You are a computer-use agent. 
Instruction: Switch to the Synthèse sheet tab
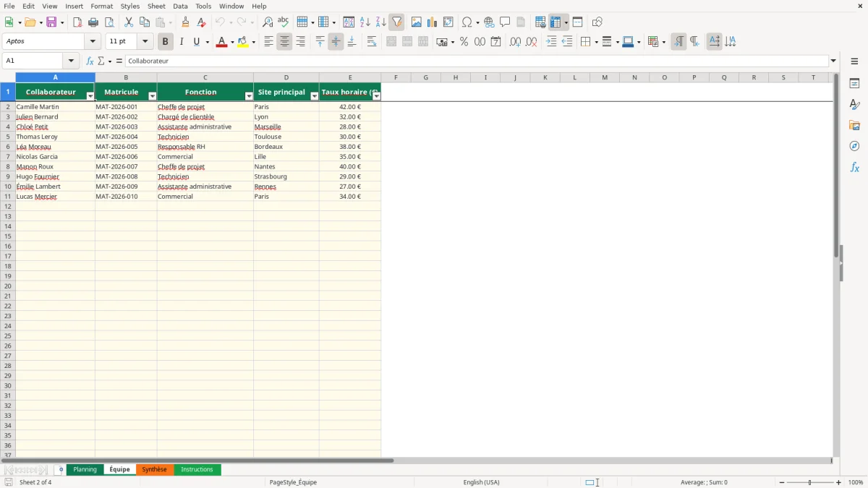pos(154,470)
